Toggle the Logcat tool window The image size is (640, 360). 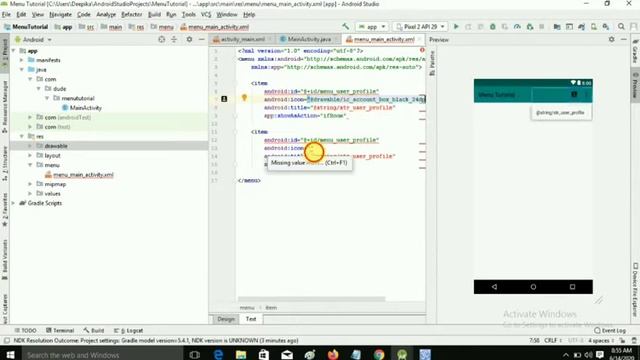pos(129,330)
